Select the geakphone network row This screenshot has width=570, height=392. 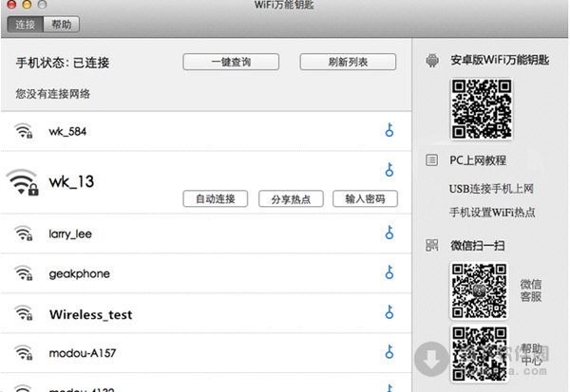click(x=190, y=273)
